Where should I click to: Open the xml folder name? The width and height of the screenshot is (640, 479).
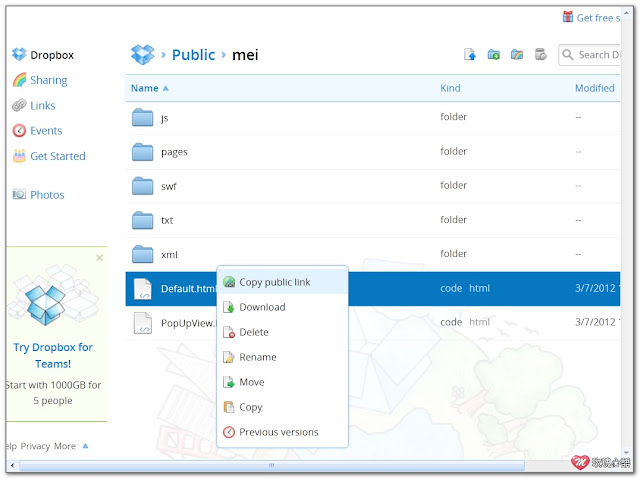(169, 255)
